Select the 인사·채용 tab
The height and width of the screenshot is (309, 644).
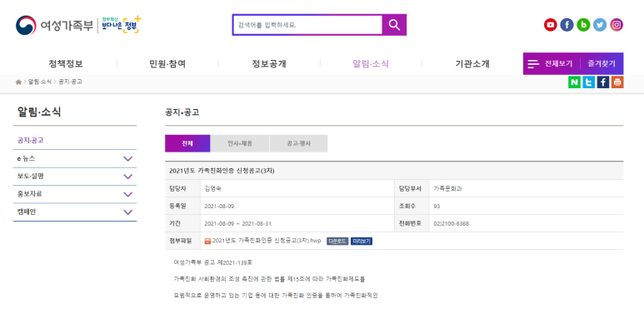240,143
